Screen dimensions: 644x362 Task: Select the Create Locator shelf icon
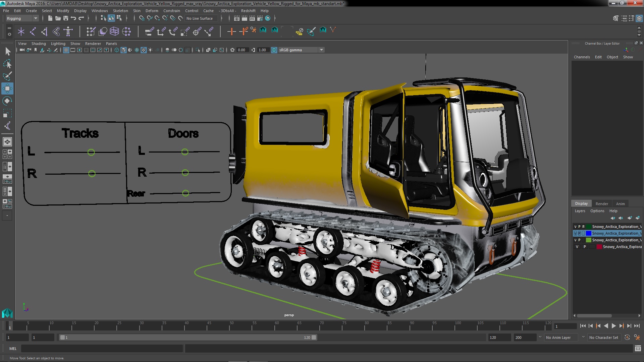coord(21,32)
